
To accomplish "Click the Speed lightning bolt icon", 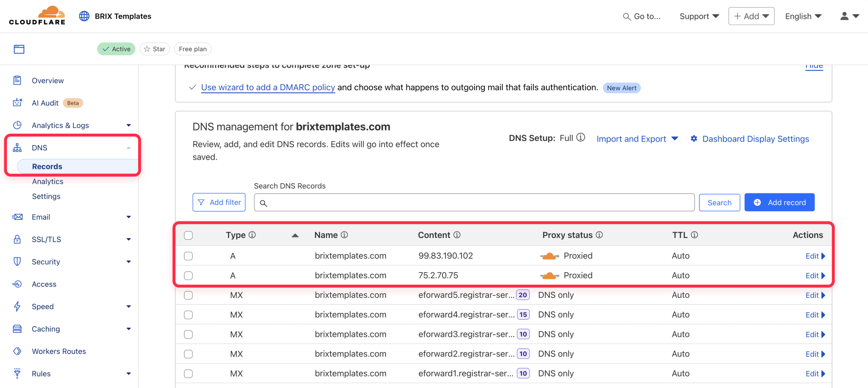I will coord(17,306).
